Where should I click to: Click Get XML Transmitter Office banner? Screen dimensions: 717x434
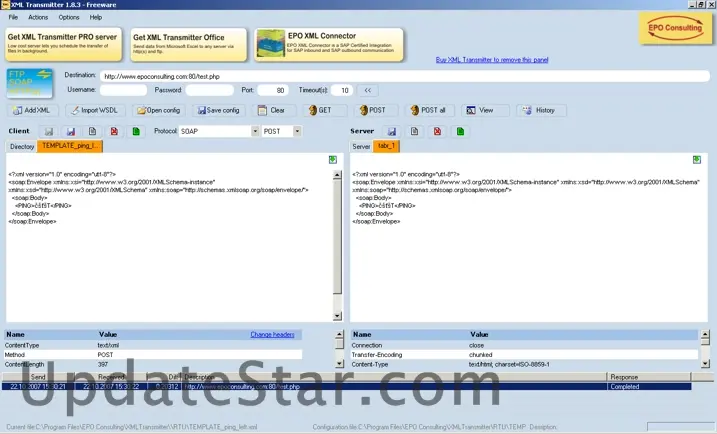coord(188,44)
